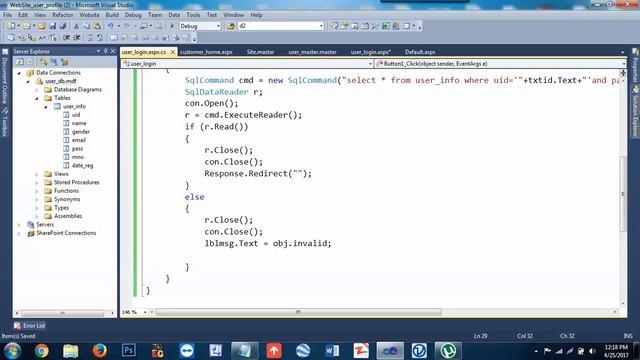Image resolution: width=640 pixels, height=360 pixels.
Task: Click the Undo arrow icon
Action: tap(110, 26)
